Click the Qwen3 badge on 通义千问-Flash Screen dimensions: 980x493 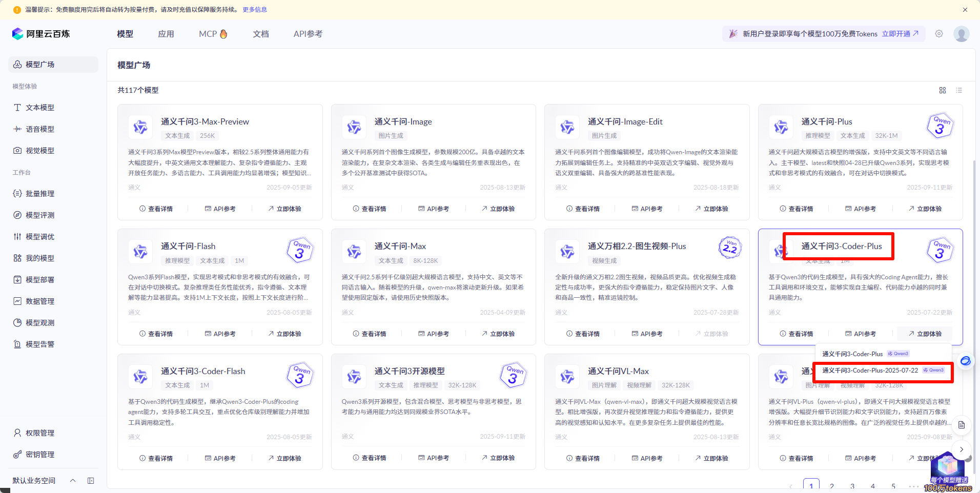coord(300,250)
